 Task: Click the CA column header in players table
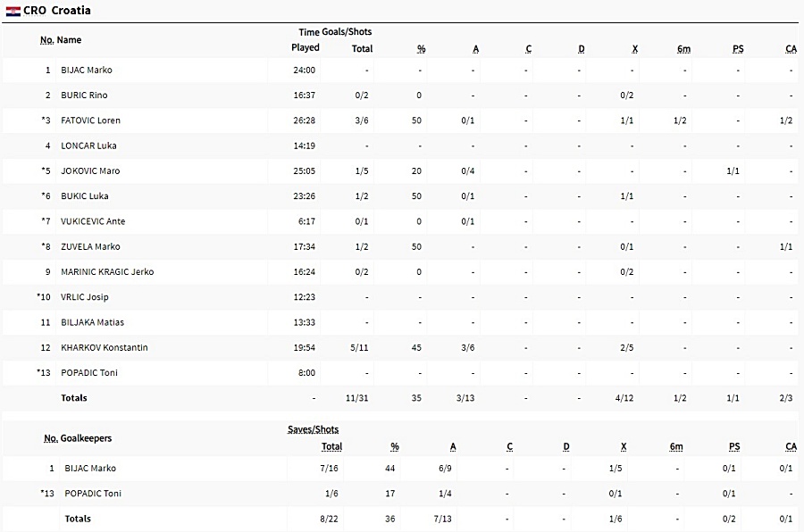(791, 49)
